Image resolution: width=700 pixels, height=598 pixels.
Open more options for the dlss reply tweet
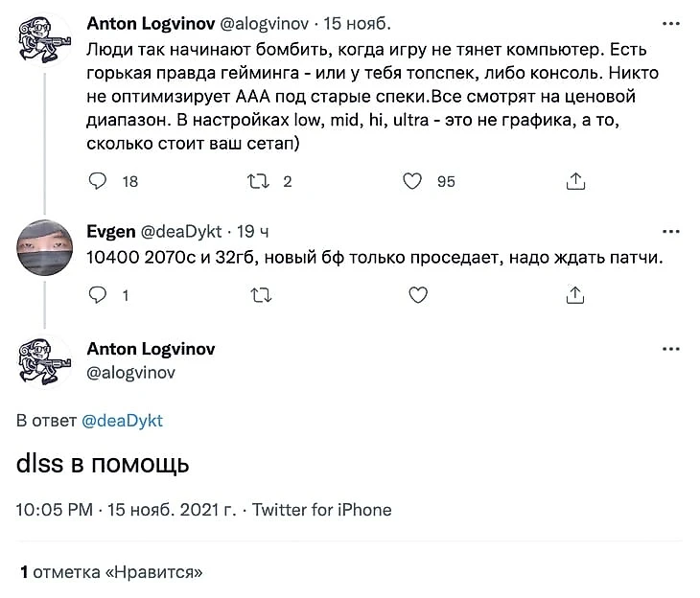pyautogui.click(x=671, y=349)
